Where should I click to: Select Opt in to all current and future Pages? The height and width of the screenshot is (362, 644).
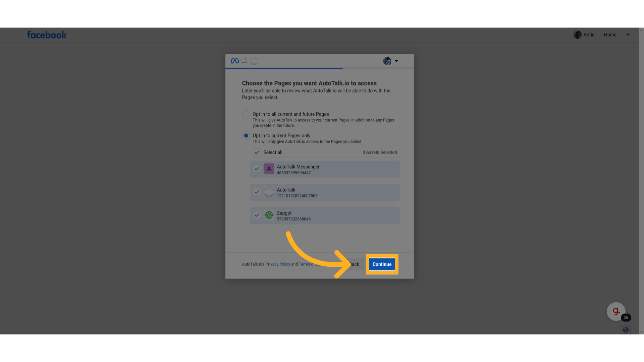tap(246, 114)
